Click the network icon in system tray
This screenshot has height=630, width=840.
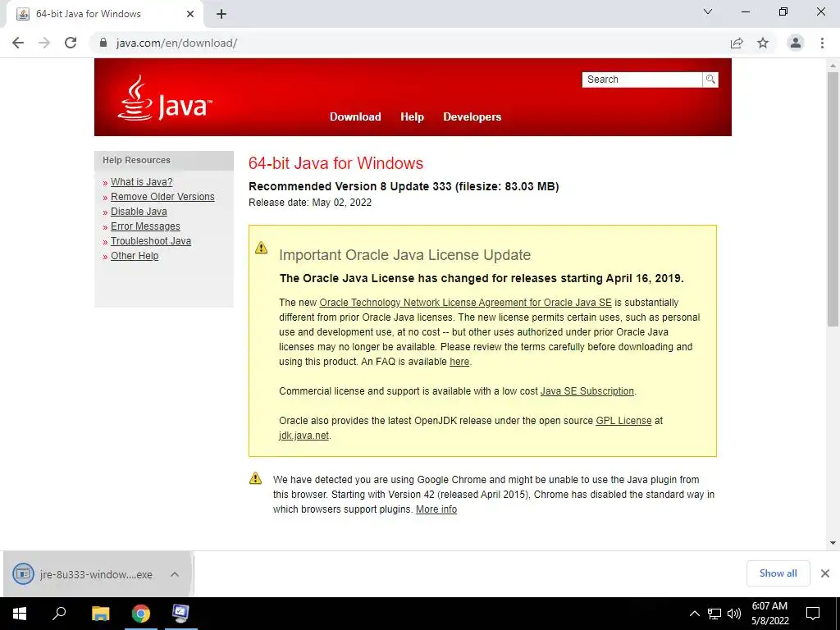(714, 614)
